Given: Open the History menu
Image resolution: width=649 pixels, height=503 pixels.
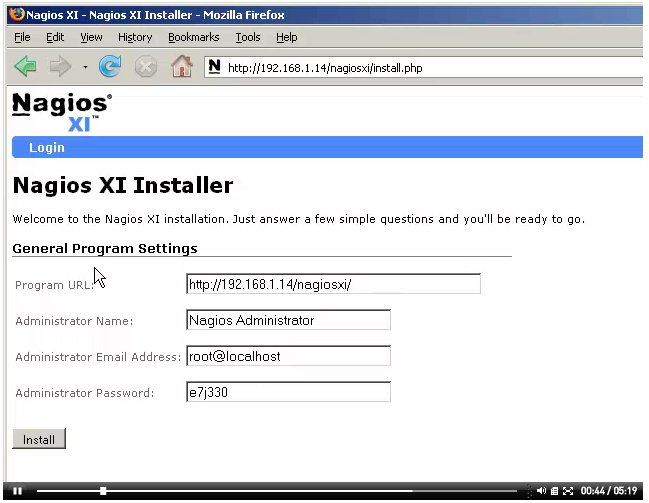Looking at the screenshot, I should click(135, 37).
